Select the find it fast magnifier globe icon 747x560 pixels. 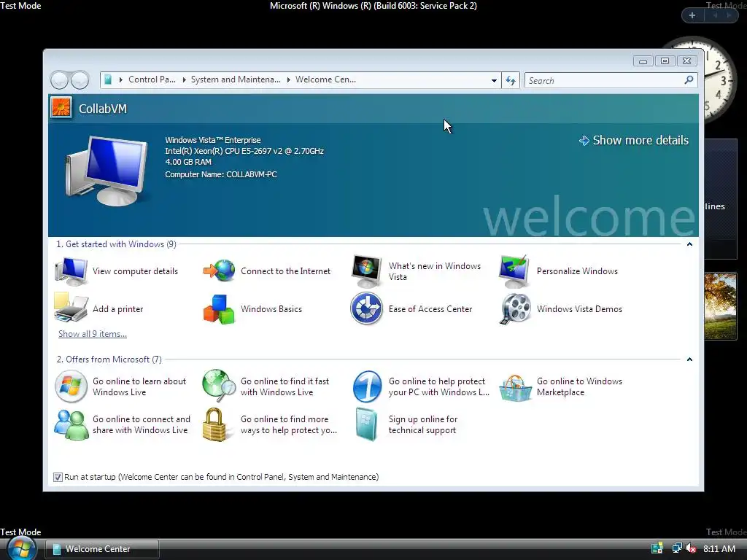click(219, 386)
